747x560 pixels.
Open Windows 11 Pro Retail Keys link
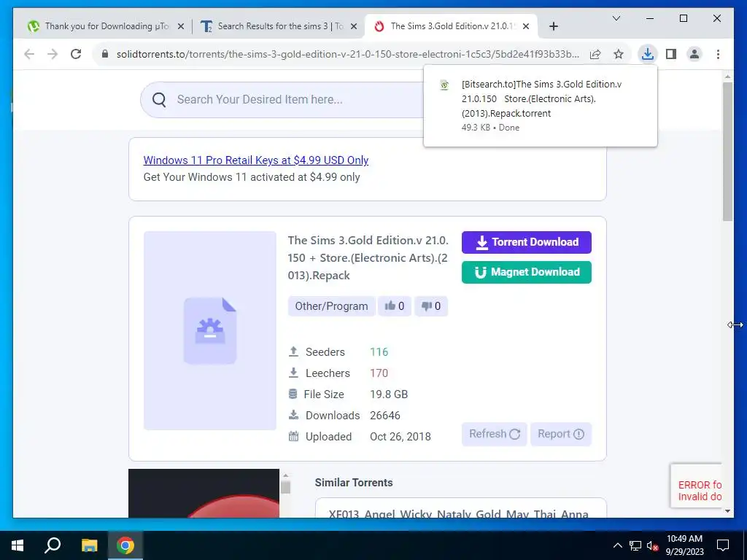pos(256,160)
